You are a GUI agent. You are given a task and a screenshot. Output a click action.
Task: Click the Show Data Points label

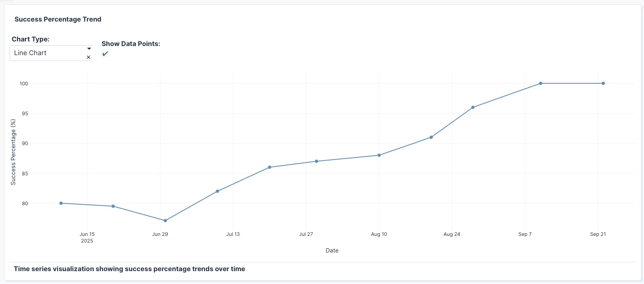131,44
